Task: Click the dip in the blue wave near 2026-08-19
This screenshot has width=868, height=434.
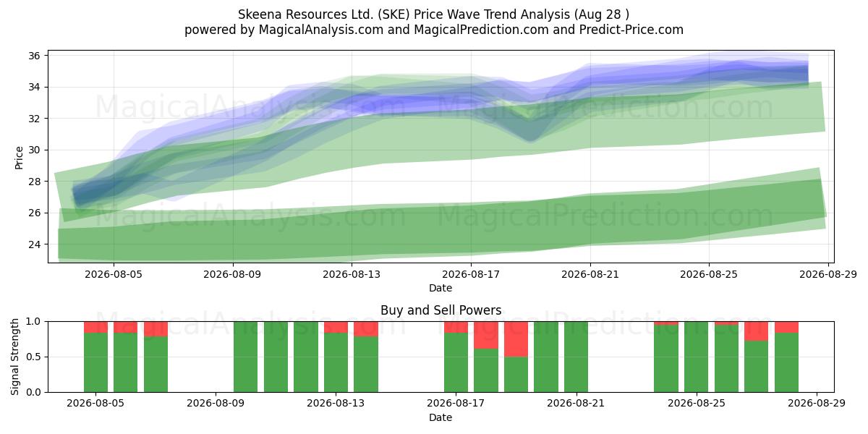Action: tap(530, 132)
